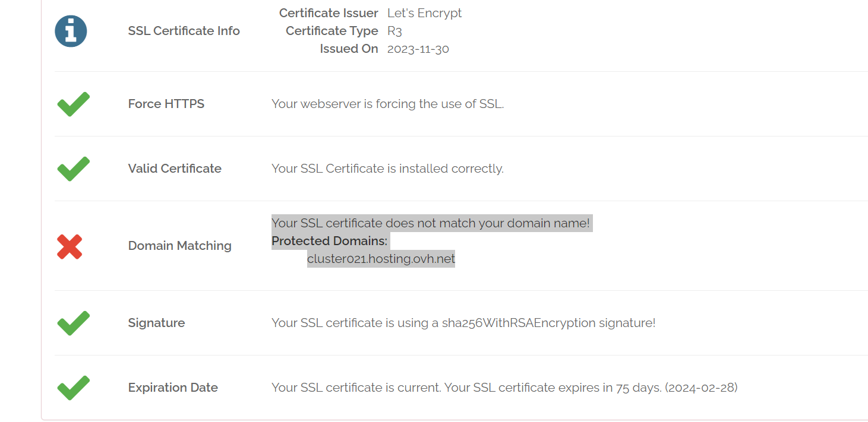Click the SSL Certificate Info label

[x=184, y=31]
